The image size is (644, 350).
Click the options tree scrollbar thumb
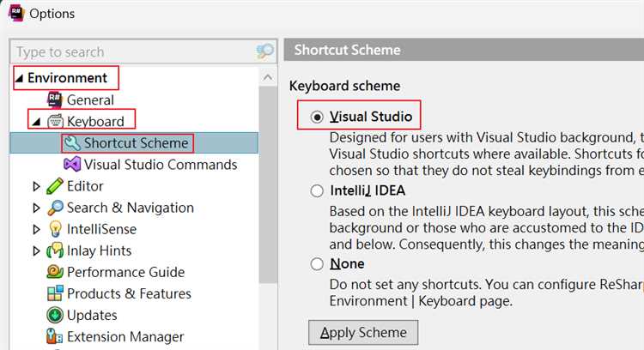click(268, 184)
